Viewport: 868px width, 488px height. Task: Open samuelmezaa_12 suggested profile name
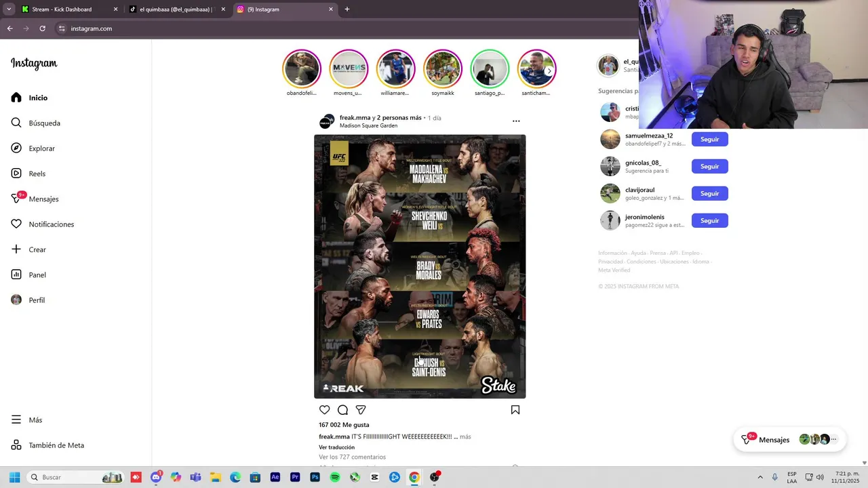point(649,136)
